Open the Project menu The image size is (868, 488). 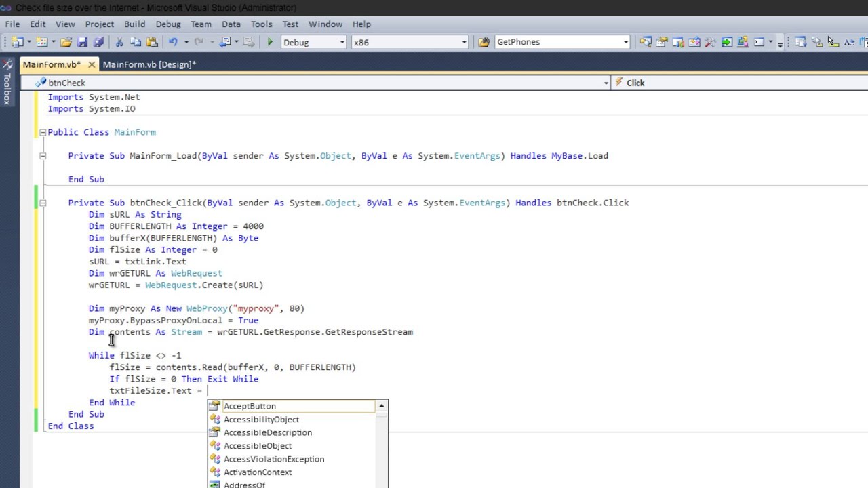click(x=100, y=24)
